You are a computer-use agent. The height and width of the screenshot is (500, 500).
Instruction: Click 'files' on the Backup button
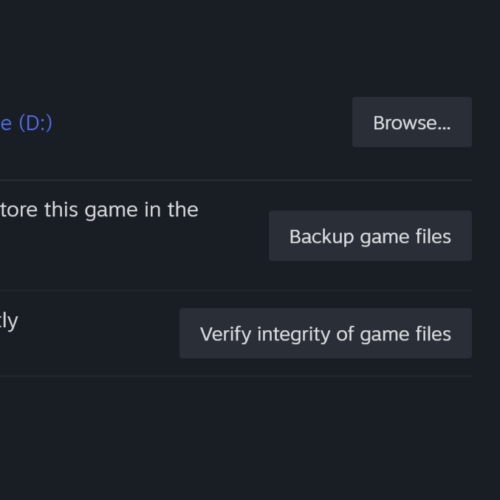(x=433, y=236)
